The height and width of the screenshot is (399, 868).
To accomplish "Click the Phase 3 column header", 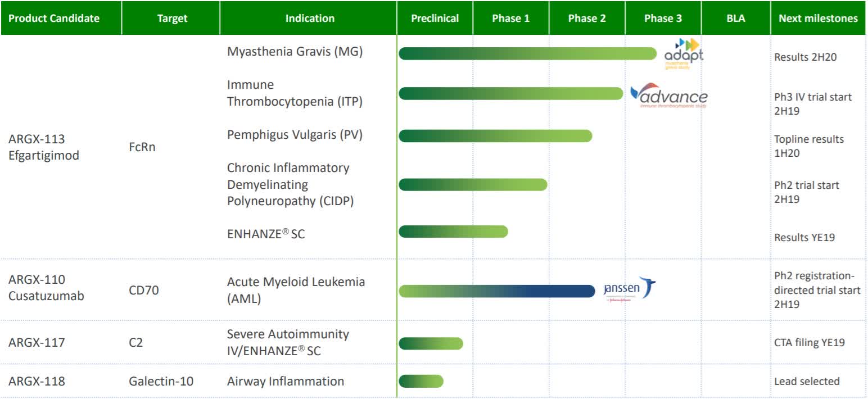I will (663, 18).
